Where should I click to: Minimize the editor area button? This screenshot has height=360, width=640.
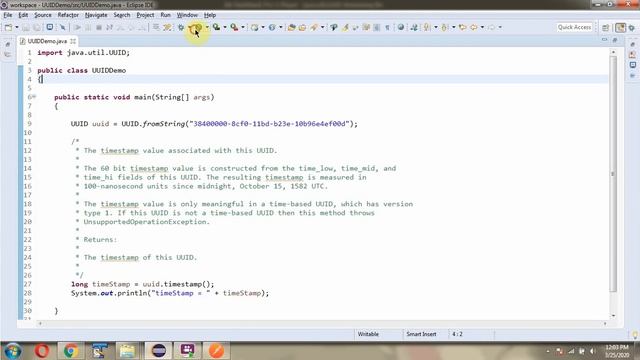coord(604,40)
